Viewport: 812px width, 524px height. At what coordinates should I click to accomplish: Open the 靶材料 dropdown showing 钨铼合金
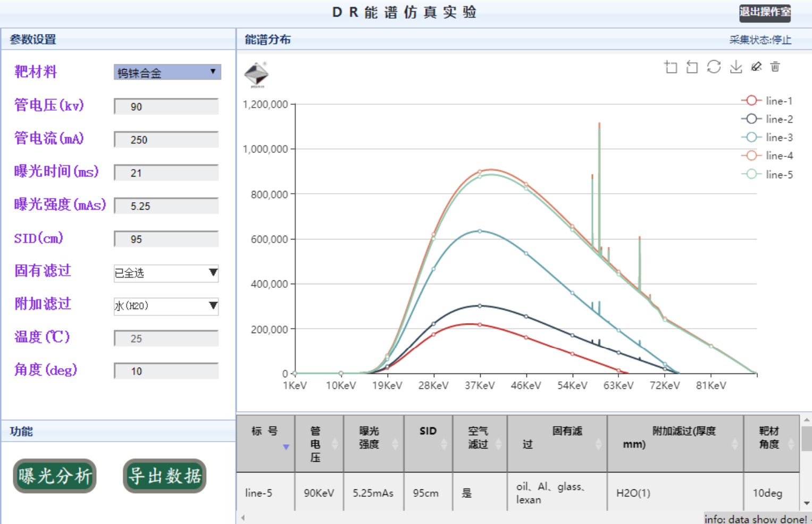coord(167,72)
